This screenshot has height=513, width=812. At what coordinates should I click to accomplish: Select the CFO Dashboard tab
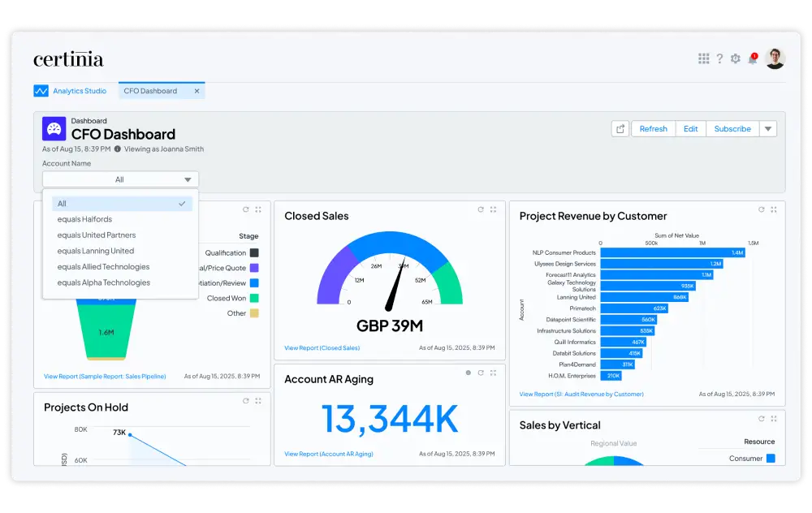coord(153,90)
